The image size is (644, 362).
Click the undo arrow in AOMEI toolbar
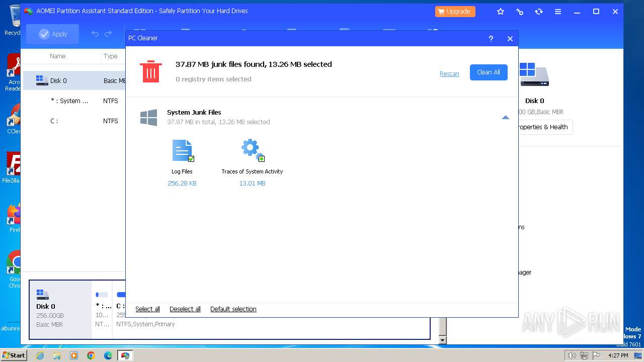pos(95,34)
